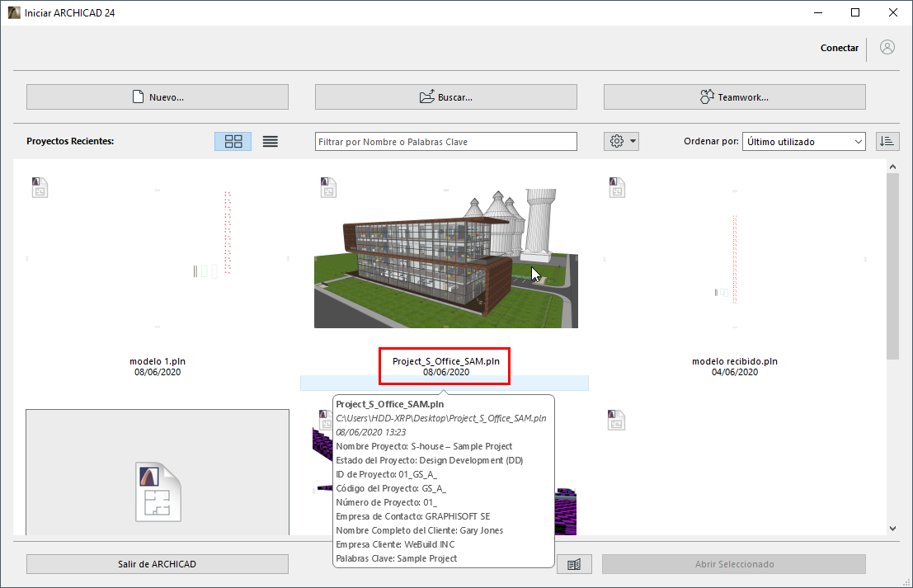Screen dimensions: 913x588
Task: Click the file type icon on modelo recibido.pln
Action: coord(617,187)
